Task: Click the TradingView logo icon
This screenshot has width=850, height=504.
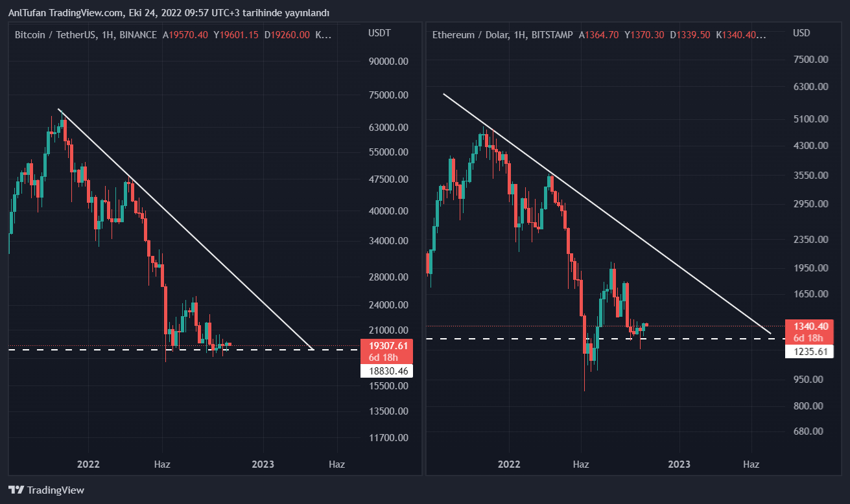Action: tap(16, 490)
